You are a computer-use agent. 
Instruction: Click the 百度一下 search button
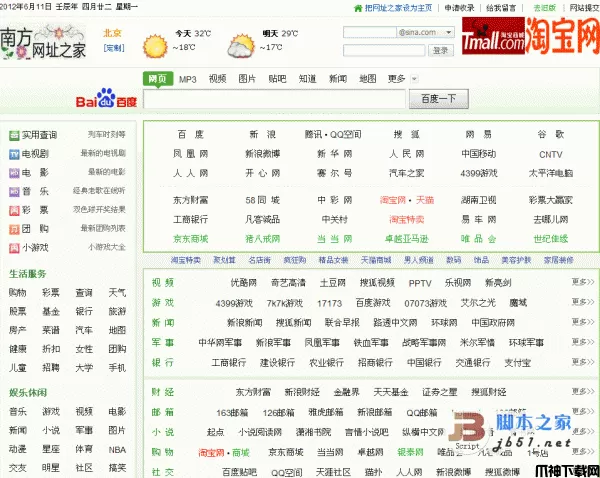439,99
